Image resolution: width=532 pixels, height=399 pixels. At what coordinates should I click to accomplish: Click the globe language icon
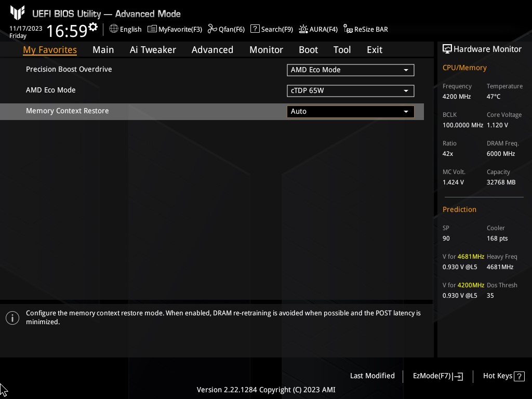pos(114,29)
